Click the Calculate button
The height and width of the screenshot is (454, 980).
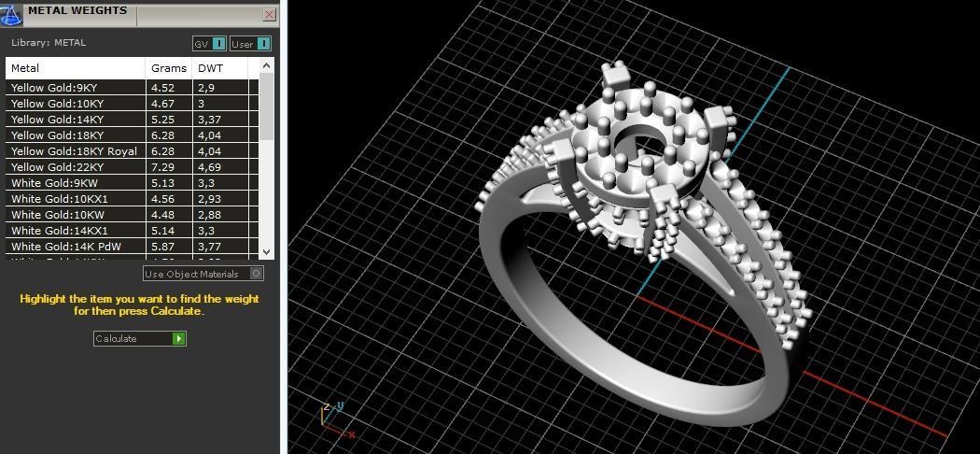click(140, 338)
